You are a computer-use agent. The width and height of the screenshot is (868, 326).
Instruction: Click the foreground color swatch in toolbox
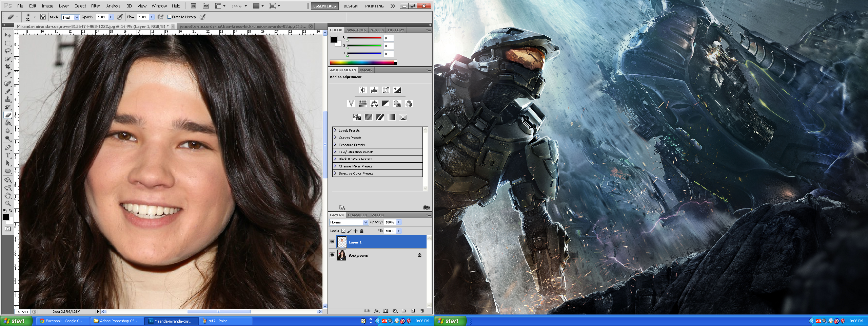pyautogui.click(x=6, y=217)
